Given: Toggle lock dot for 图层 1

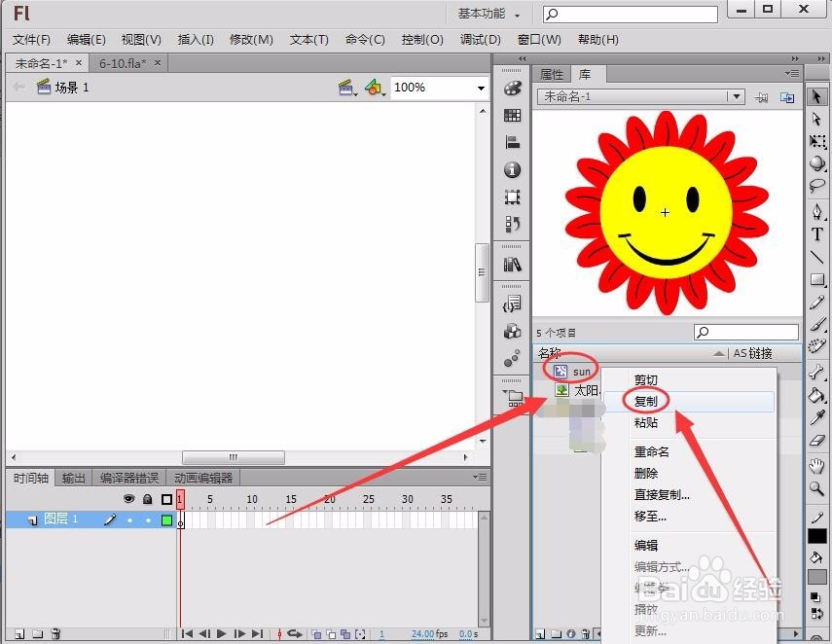Looking at the screenshot, I should (x=148, y=519).
